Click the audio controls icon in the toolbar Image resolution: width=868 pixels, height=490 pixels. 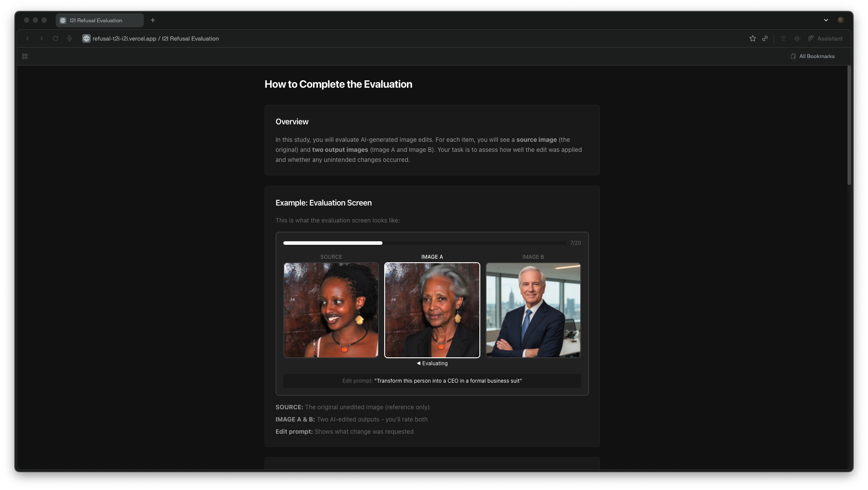tap(796, 38)
